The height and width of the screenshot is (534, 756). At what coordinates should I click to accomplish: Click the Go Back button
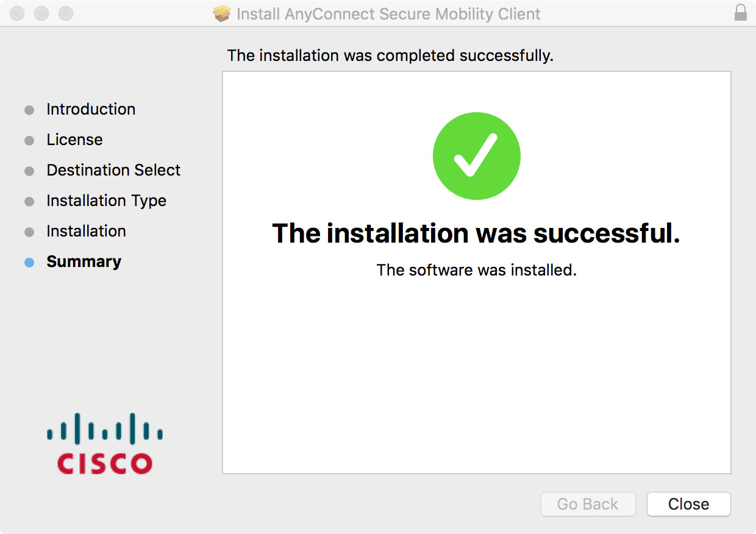click(588, 504)
